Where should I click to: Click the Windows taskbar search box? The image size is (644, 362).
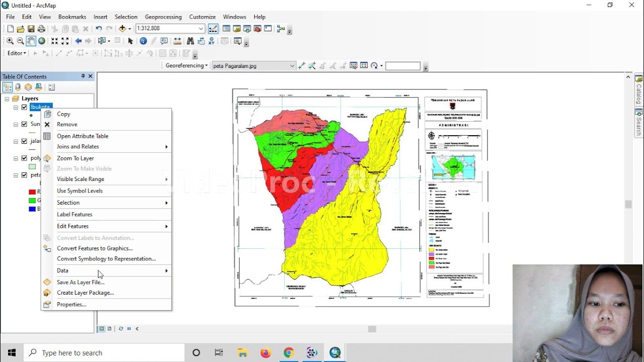click(104, 352)
